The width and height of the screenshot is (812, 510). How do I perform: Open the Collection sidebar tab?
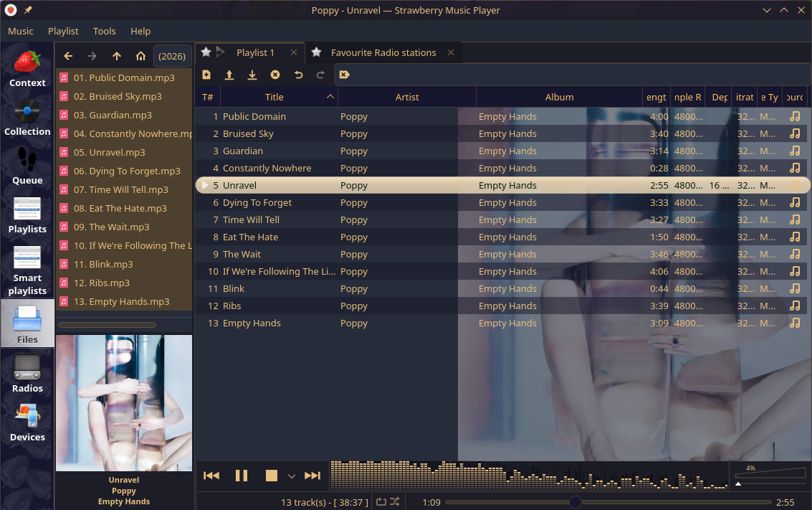(27, 118)
